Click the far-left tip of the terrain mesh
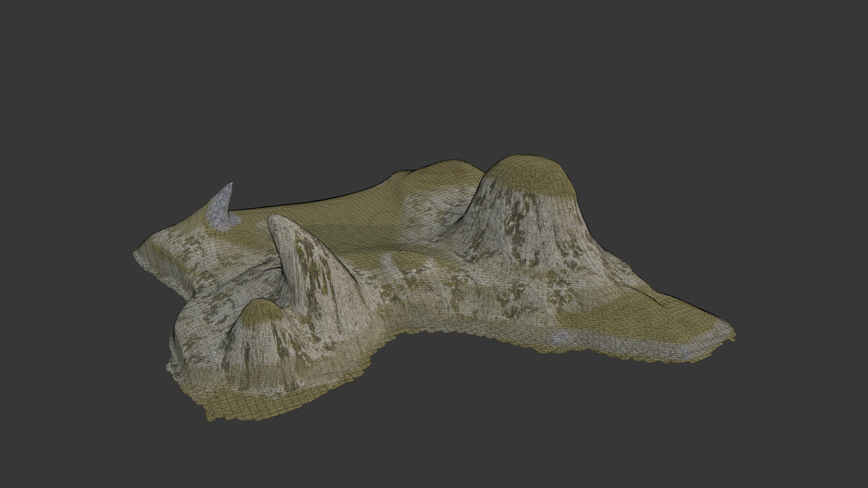 tap(136, 253)
